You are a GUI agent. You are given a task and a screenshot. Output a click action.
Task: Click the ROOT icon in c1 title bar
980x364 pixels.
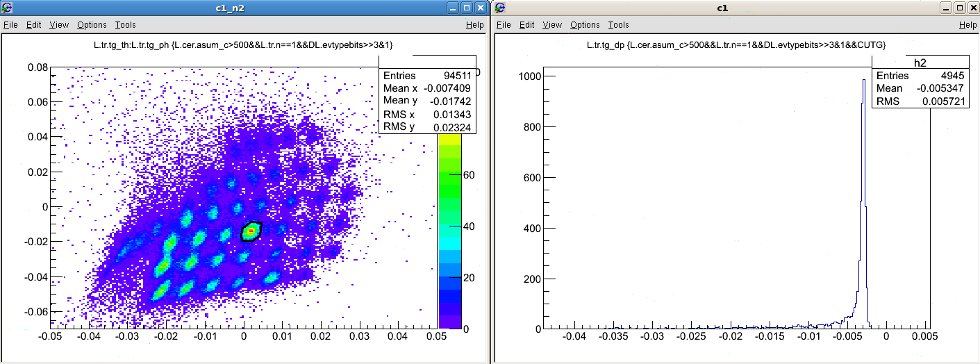[x=500, y=8]
